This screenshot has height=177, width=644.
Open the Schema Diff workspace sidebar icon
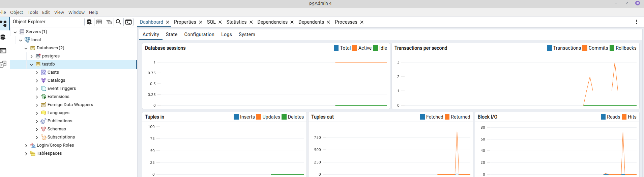click(x=3, y=64)
